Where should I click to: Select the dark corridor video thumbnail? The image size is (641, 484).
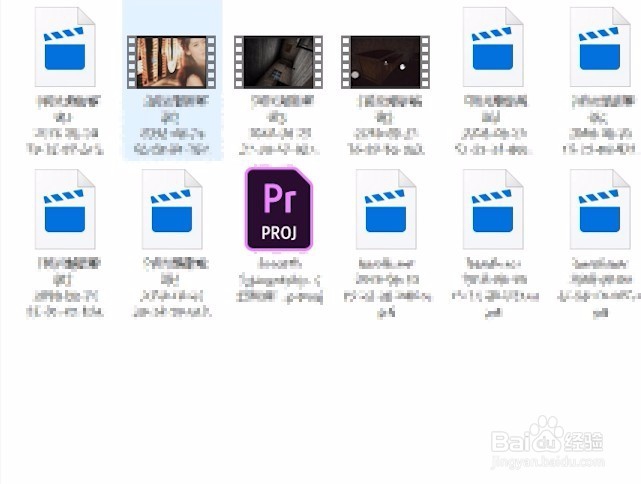278,62
